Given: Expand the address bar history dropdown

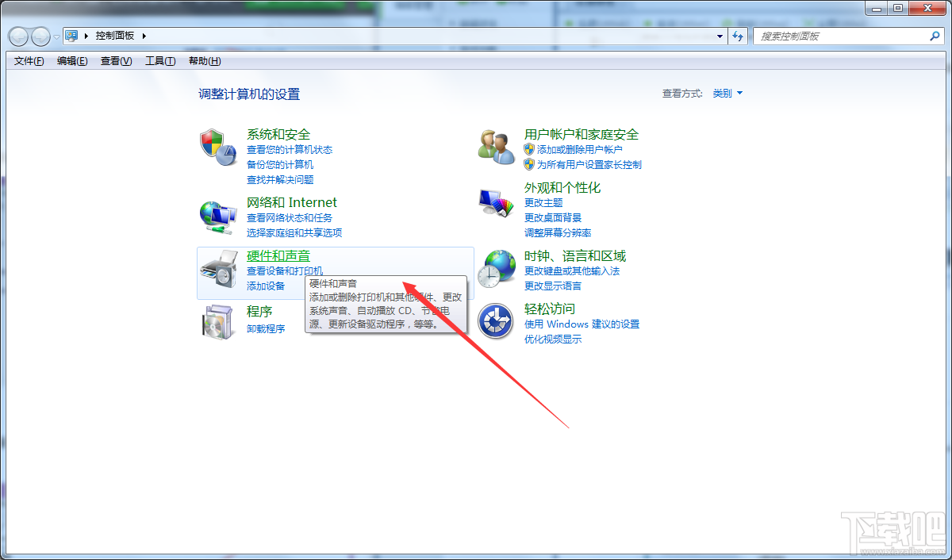Looking at the screenshot, I should point(720,36).
